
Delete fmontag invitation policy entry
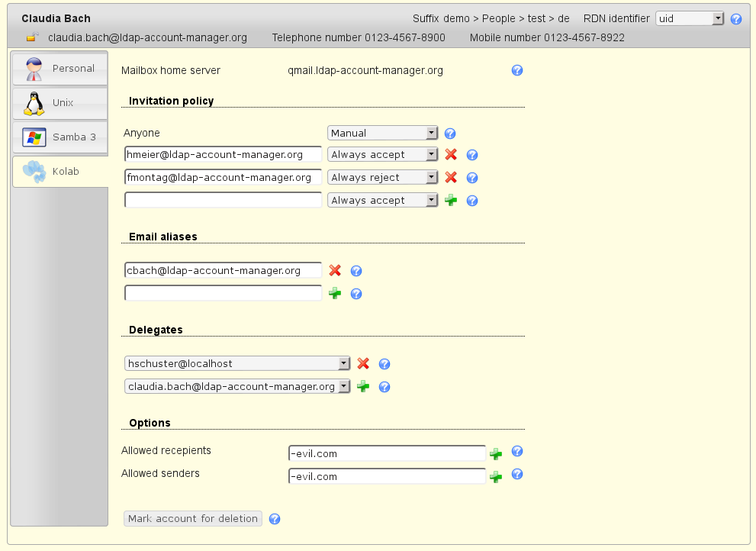click(451, 177)
